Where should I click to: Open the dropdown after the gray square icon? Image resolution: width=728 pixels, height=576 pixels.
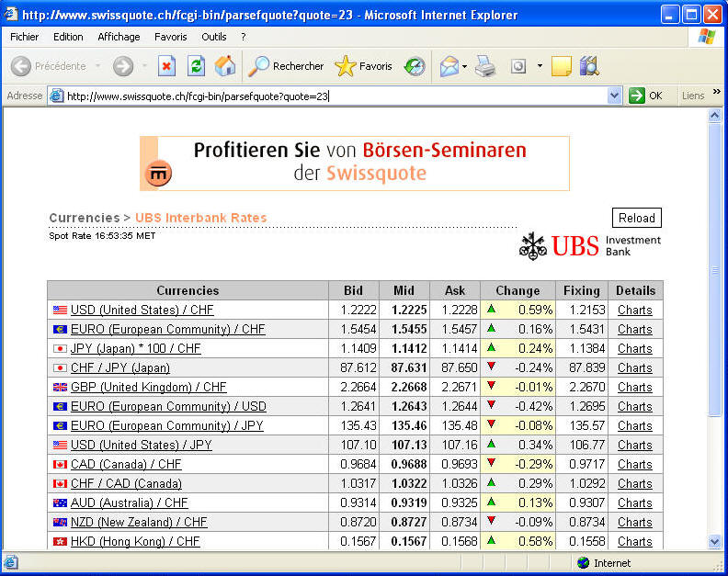540,66
